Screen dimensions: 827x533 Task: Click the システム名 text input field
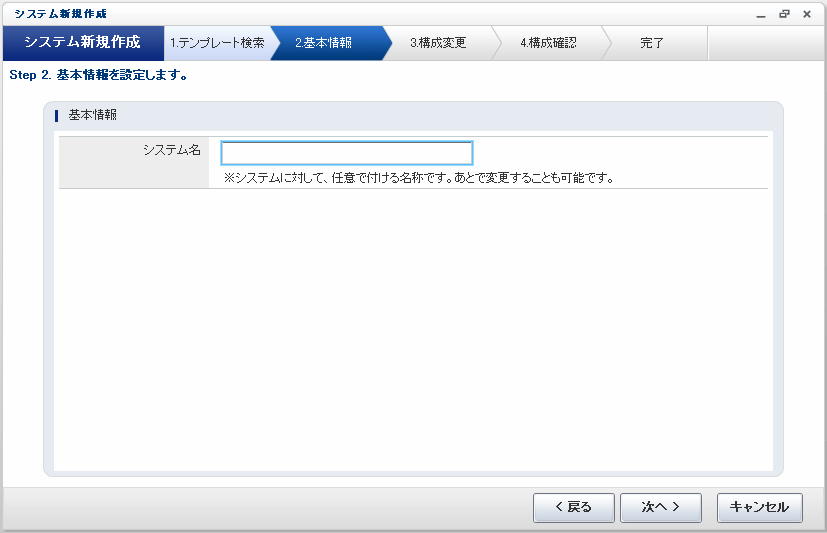coord(347,153)
